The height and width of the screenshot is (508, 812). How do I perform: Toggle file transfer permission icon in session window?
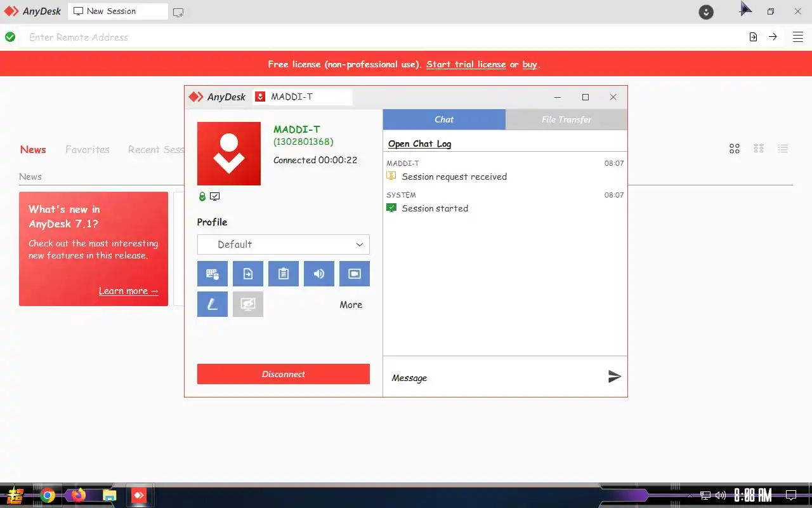pos(248,274)
